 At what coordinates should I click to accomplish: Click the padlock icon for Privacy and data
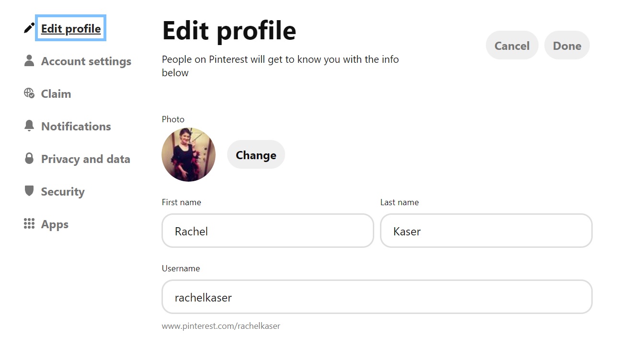pyautogui.click(x=29, y=158)
